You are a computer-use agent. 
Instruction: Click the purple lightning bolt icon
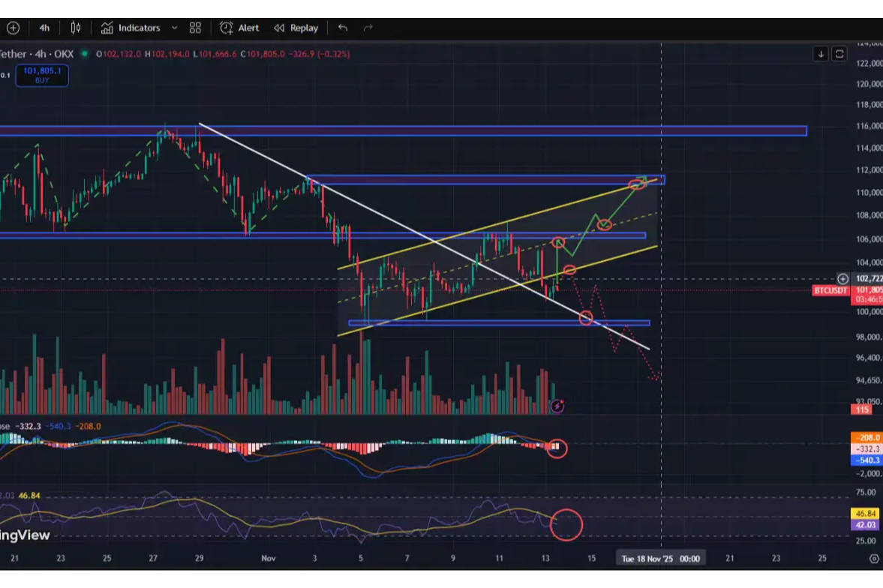click(557, 406)
